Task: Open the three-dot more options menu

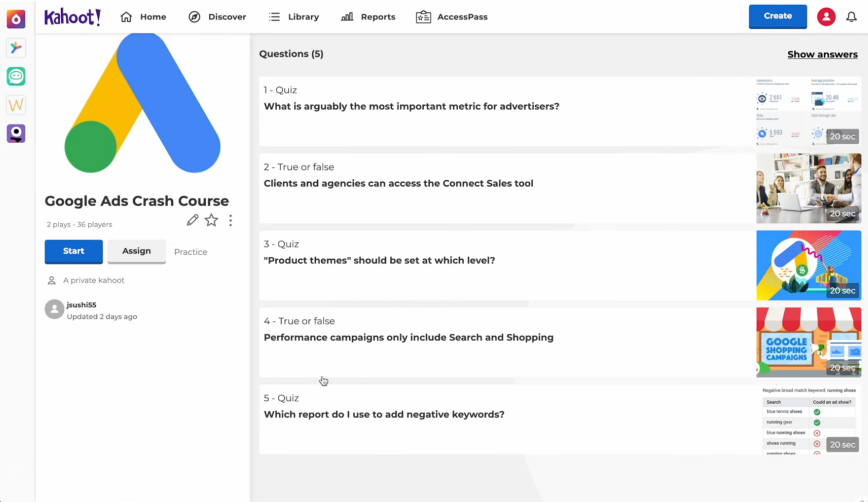Action: (230, 220)
